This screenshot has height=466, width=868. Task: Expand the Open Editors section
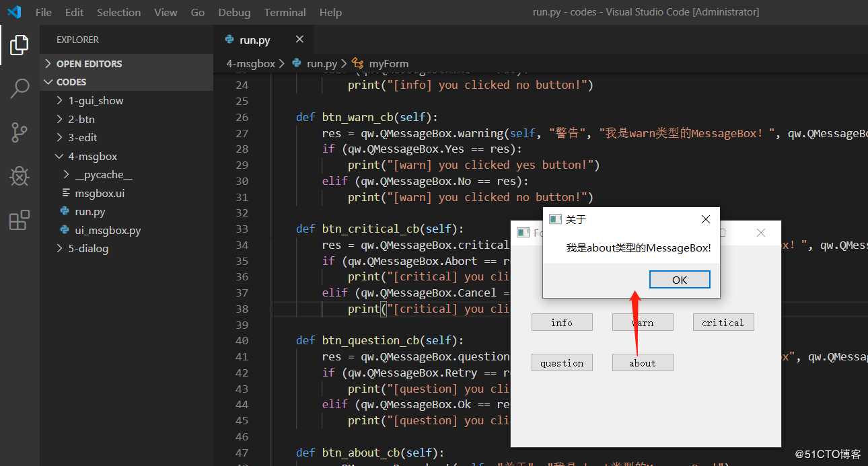(x=126, y=64)
